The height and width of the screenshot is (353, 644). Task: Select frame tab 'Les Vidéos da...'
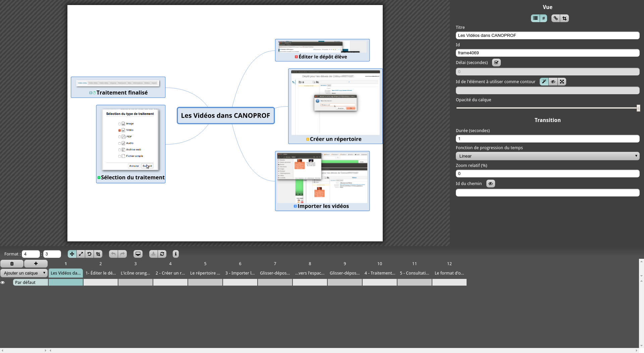(x=66, y=273)
